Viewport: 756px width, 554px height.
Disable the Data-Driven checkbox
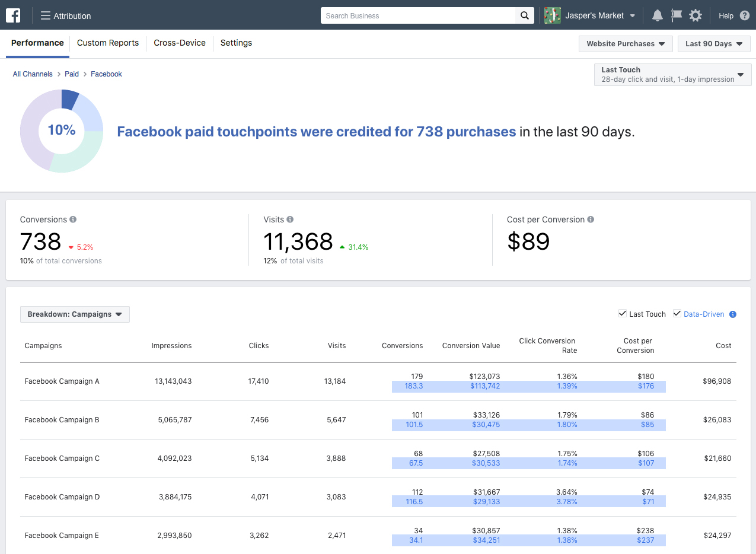(x=677, y=313)
